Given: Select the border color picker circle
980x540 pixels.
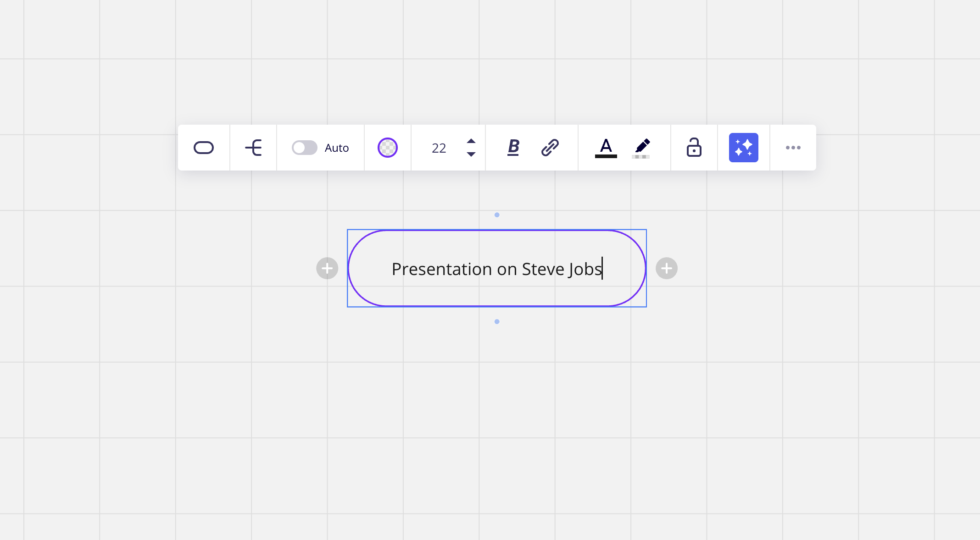Looking at the screenshot, I should [x=387, y=148].
